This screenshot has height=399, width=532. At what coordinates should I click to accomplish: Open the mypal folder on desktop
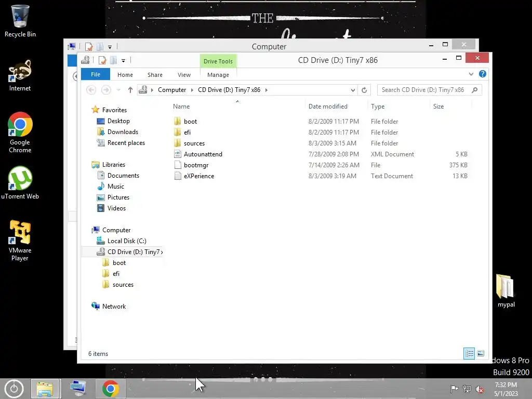coord(506,290)
